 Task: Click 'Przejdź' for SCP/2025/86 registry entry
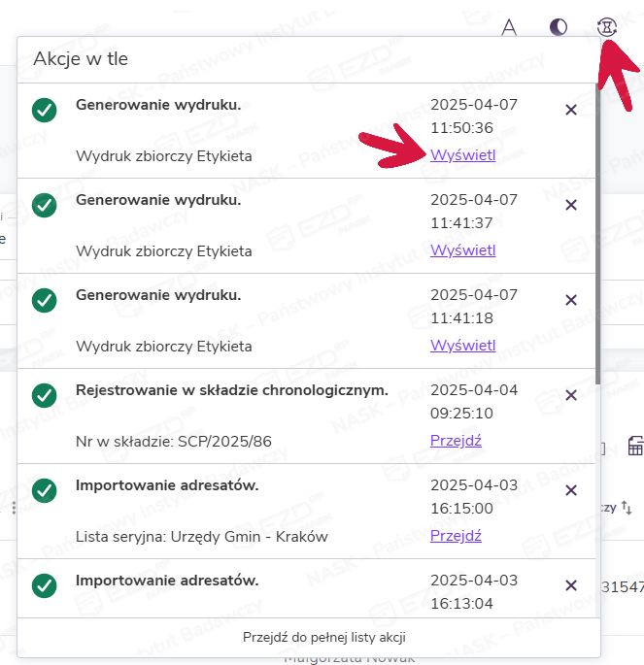[x=456, y=441]
